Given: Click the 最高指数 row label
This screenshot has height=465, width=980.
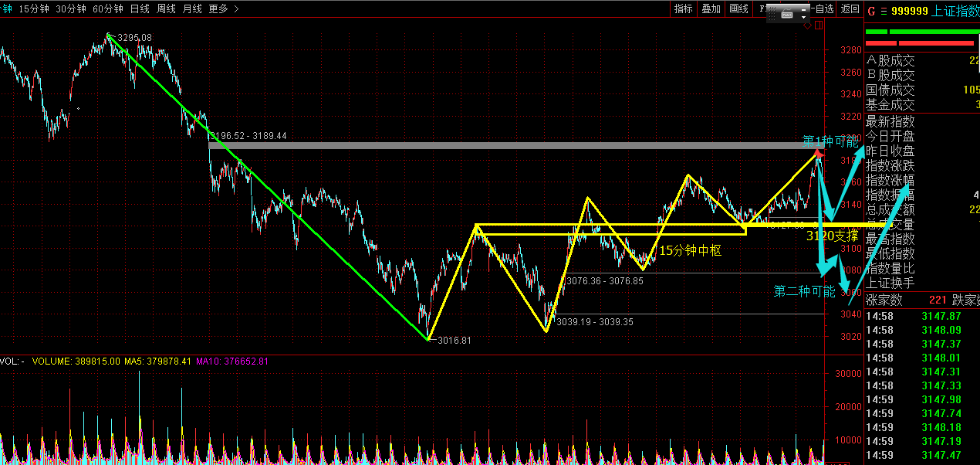Looking at the screenshot, I should pyautogui.click(x=890, y=239).
